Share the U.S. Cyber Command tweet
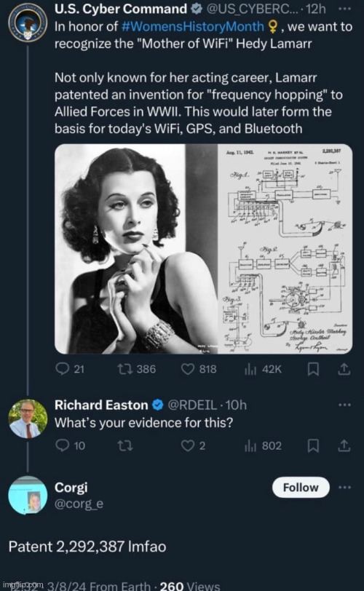364x591 pixels. (x=344, y=369)
